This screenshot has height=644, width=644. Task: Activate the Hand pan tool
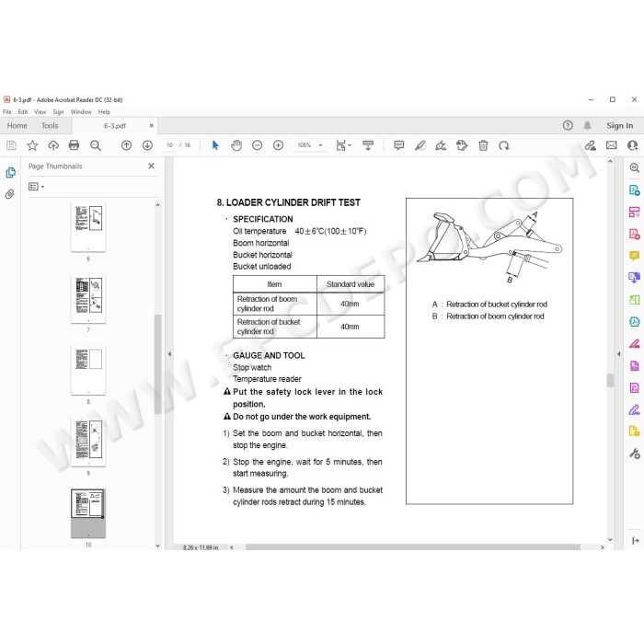tap(236, 145)
